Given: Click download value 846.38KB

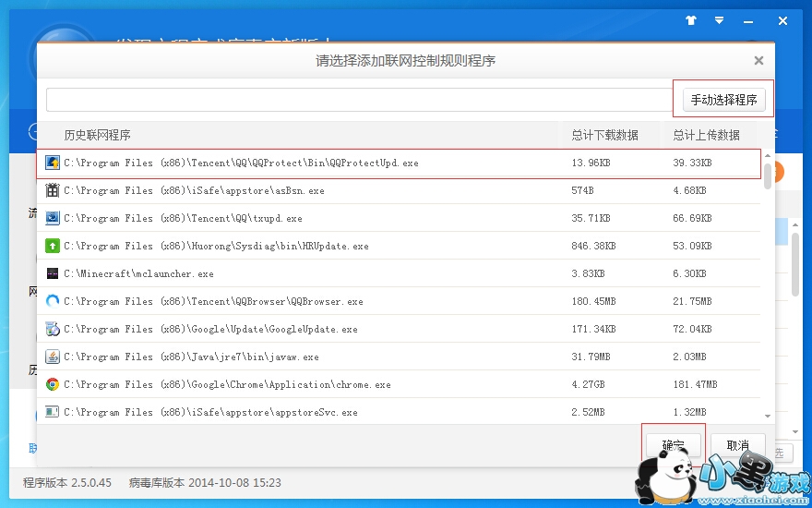Looking at the screenshot, I should coord(593,246).
